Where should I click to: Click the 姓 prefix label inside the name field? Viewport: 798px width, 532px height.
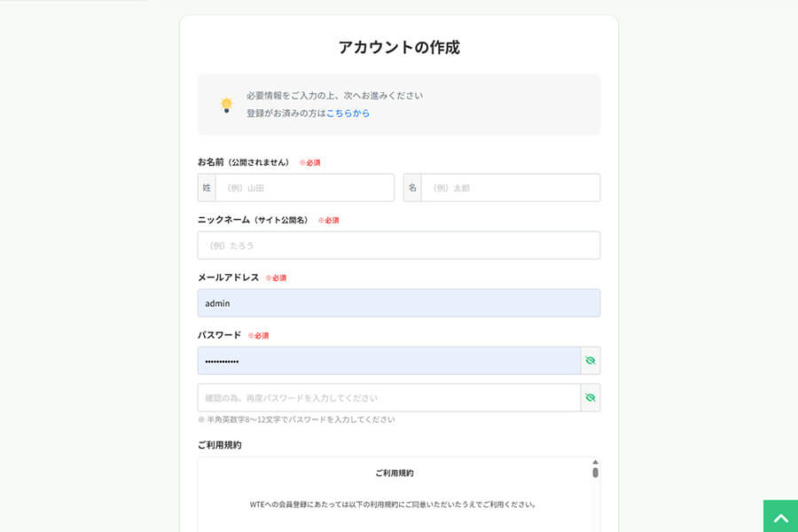(x=206, y=187)
